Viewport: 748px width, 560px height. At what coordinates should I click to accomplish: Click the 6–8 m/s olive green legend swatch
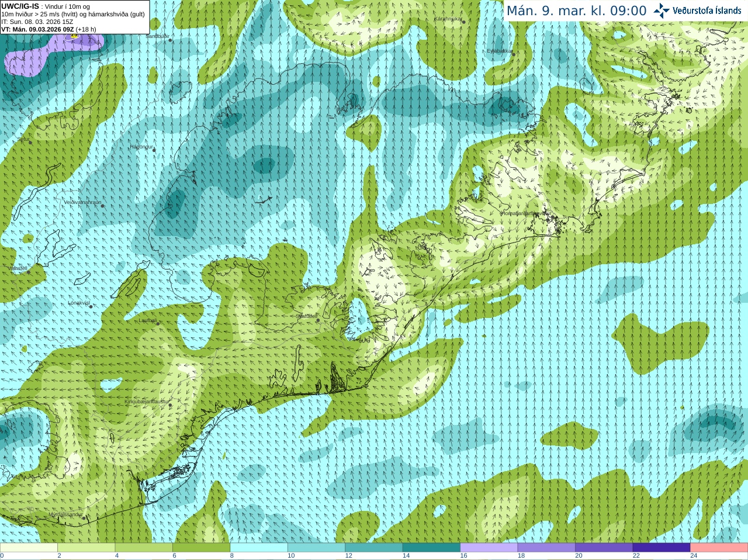point(201,548)
